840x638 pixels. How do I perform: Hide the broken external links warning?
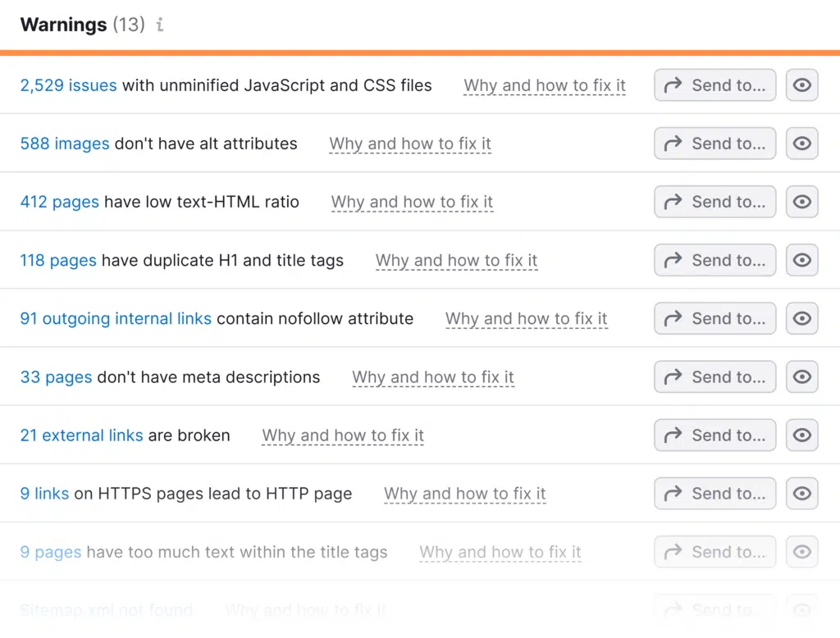pyautogui.click(x=801, y=435)
